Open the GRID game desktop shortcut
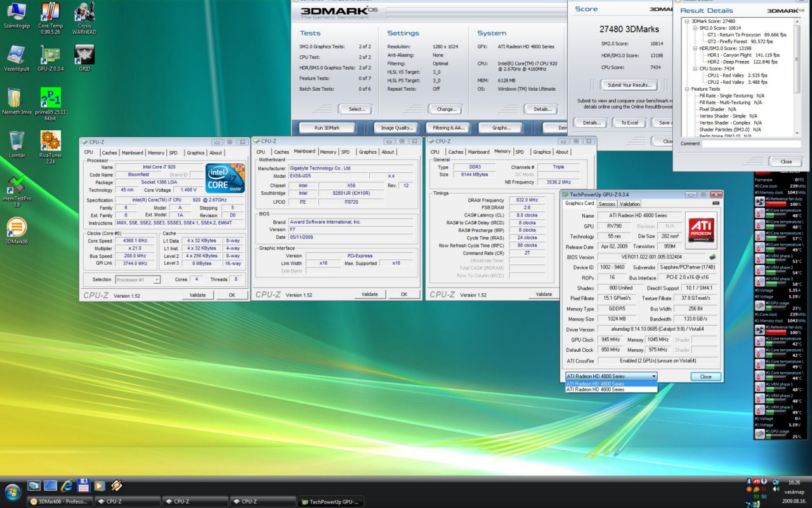This screenshot has height=508, width=812. [x=84, y=58]
